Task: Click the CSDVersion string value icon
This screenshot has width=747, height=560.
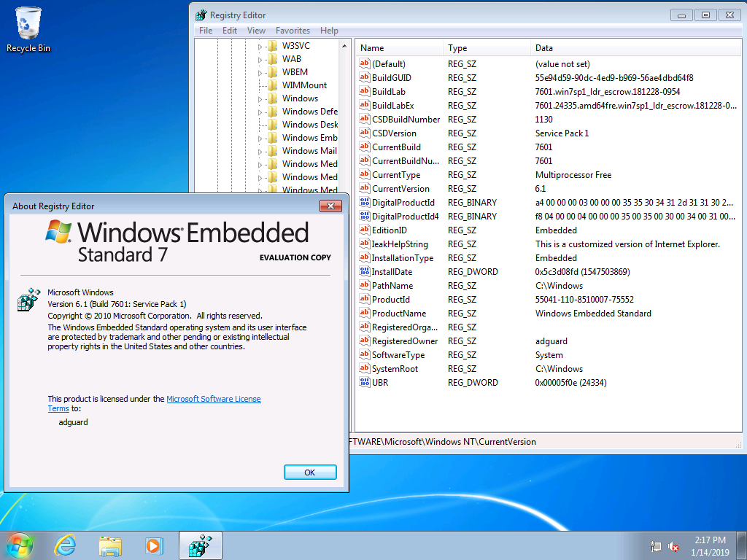Action: click(365, 133)
